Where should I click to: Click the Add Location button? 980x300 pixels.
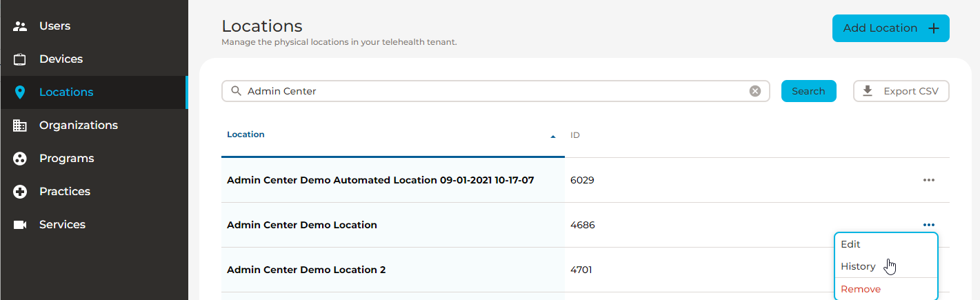click(x=890, y=28)
